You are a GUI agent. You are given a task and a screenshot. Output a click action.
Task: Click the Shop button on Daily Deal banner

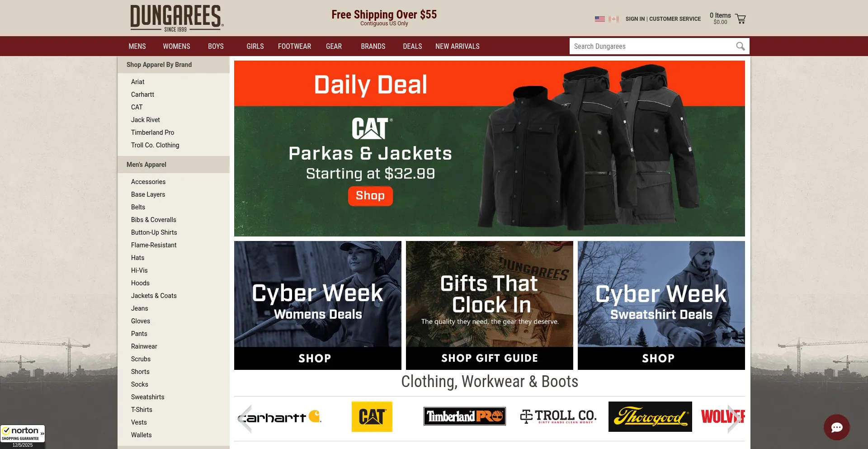[x=370, y=196]
